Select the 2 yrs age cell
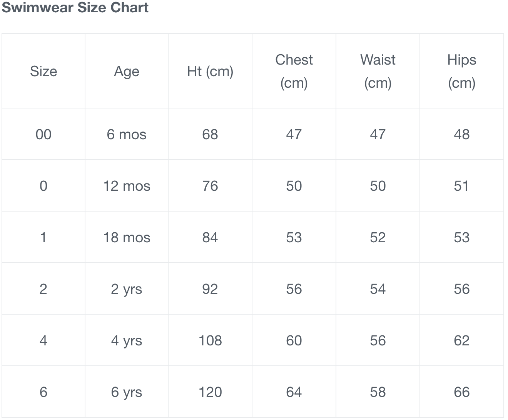The width and height of the screenshot is (508, 420). 127,289
